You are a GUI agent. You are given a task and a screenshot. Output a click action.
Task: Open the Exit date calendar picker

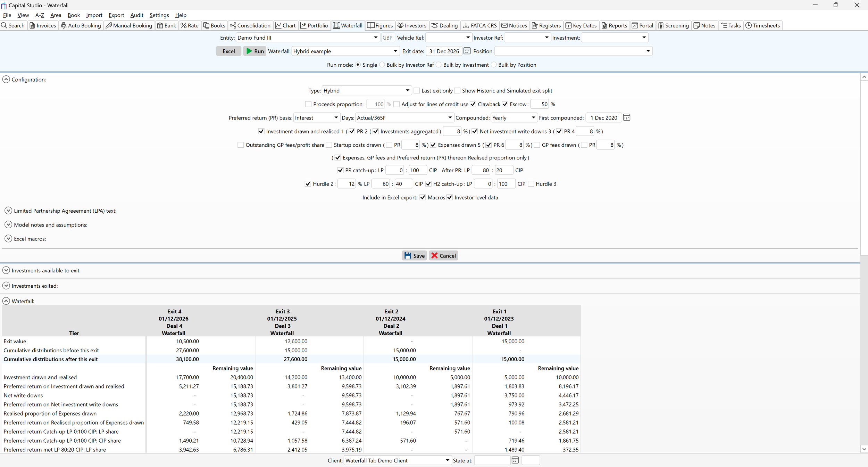(467, 51)
